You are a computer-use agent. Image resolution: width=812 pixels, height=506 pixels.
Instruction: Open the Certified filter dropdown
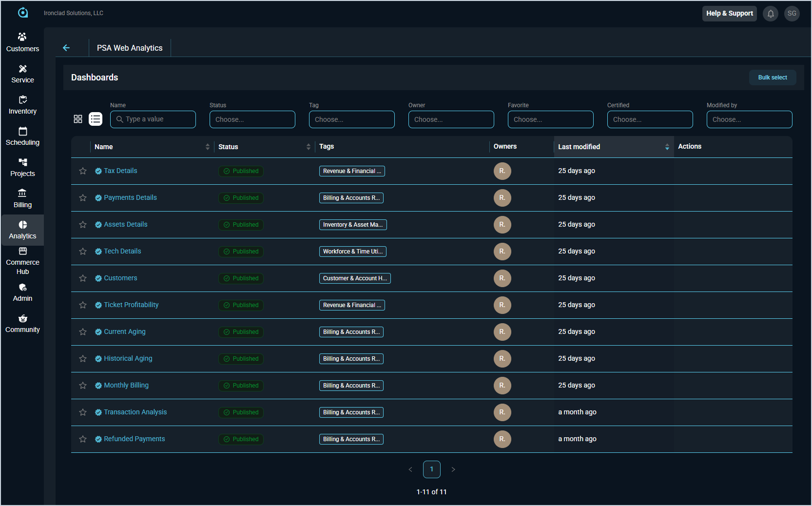(x=650, y=119)
